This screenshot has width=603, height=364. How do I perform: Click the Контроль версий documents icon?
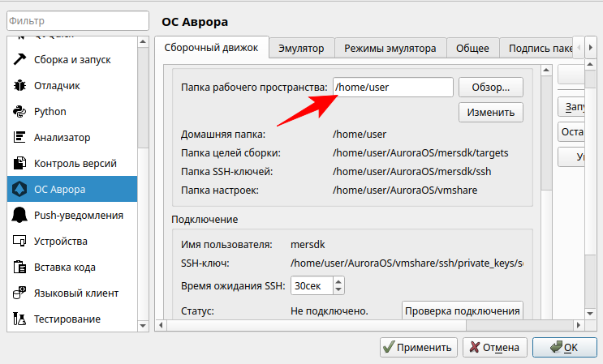coord(19,163)
